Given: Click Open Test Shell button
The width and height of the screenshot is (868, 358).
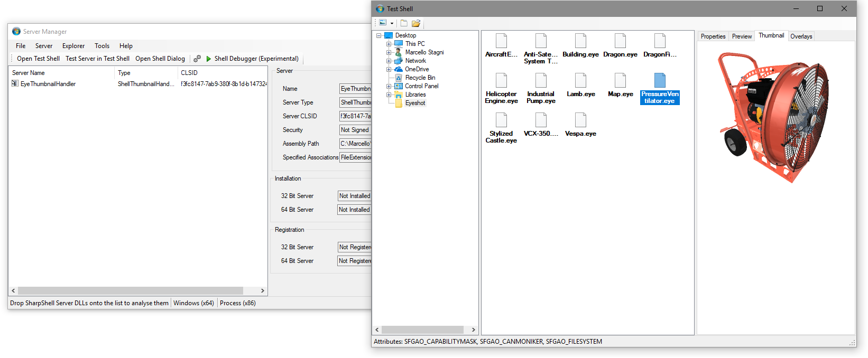Looking at the screenshot, I should tap(38, 59).
